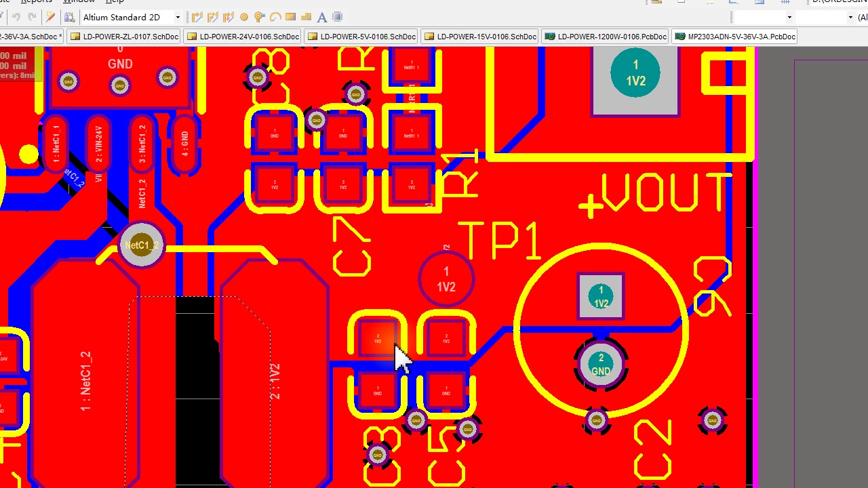Click the browse binoculars icon
This screenshot has width=868, height=488.
click(69, 17)
